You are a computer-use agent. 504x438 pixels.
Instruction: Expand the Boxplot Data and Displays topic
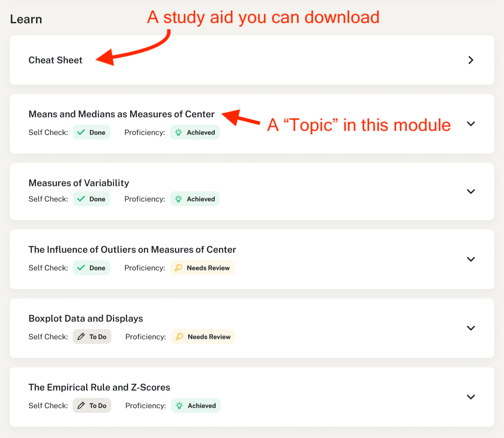470,328
